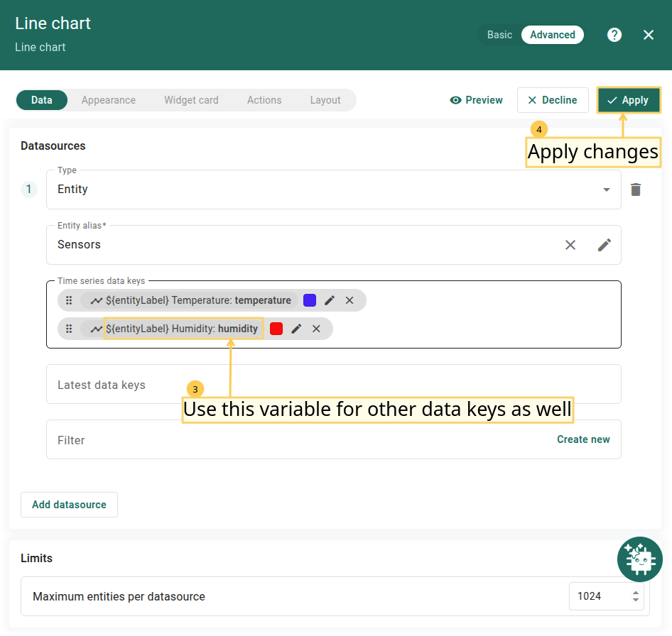Select Advanced mode toggle
The width and height of the screenshot is (672, 636).
[x=552, y=35]
